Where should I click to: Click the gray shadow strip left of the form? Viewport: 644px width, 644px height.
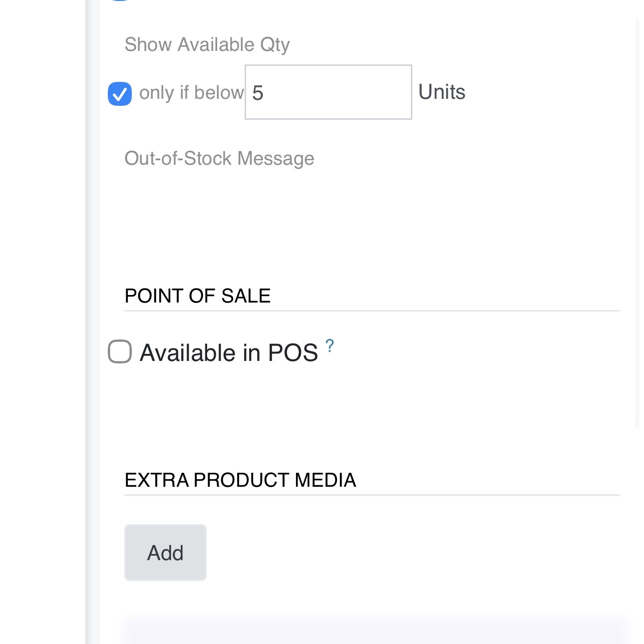[92, 320]
